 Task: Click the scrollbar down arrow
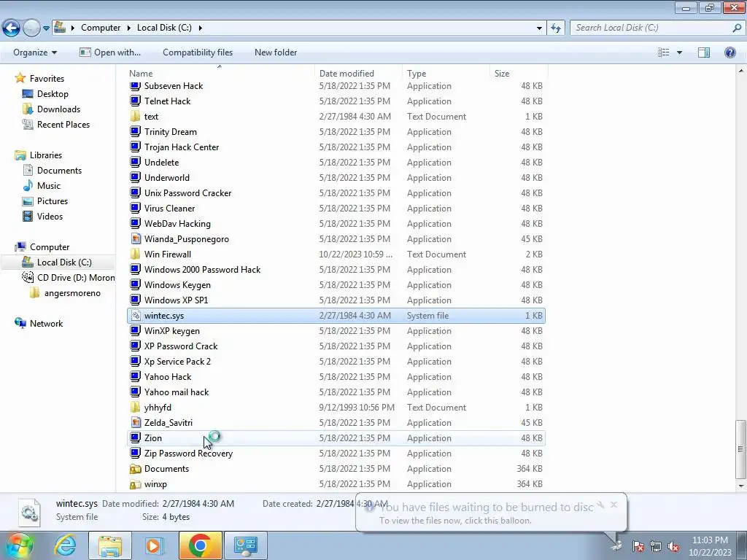click(x=740, y=486)
